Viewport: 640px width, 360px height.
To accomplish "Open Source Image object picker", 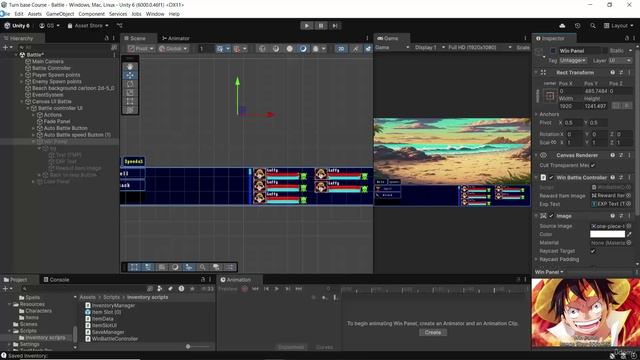I will click(629, 226).
